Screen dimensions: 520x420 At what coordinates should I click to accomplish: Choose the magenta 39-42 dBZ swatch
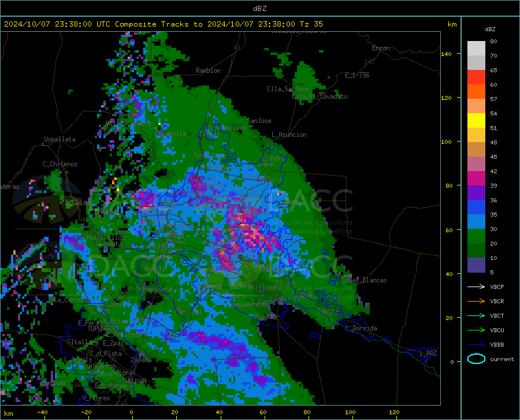(476, 179)
